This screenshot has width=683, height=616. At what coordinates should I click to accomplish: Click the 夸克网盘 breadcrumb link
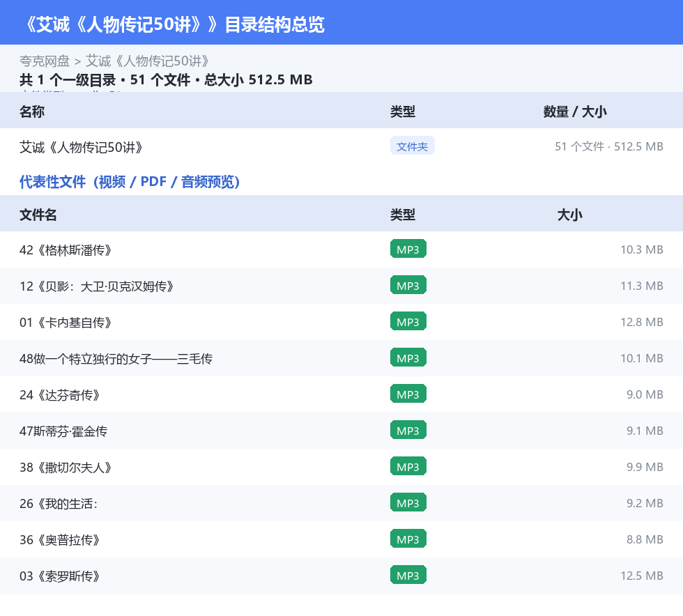click(x=45, y=61)
